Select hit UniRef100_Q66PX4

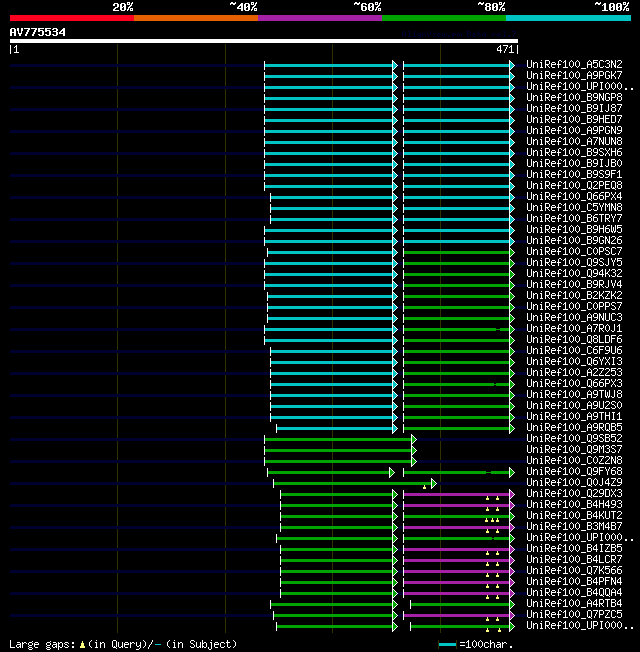(x=574, y=196)
